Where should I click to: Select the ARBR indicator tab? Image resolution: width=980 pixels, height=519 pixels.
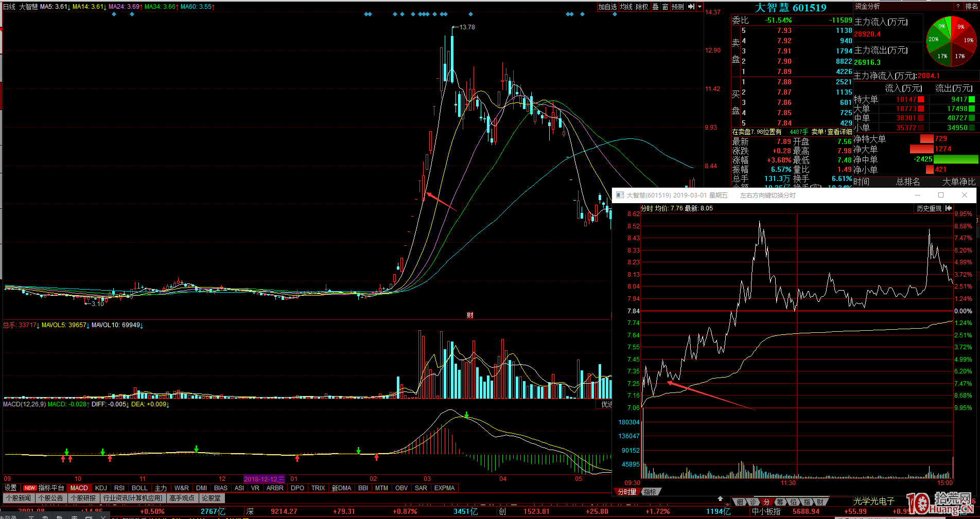275,488
